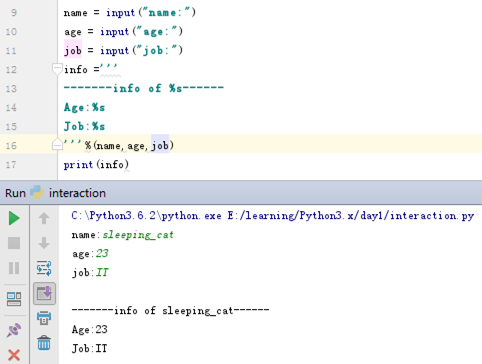Click line number 14 in the gutter
The height and width of the screenshot is (364, 482).
(11, 108)
